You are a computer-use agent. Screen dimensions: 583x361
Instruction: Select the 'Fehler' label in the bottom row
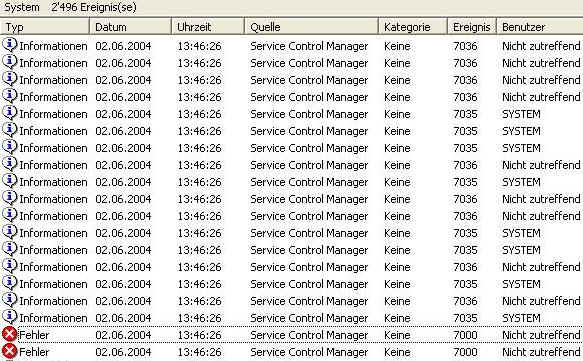pos(34,352)
